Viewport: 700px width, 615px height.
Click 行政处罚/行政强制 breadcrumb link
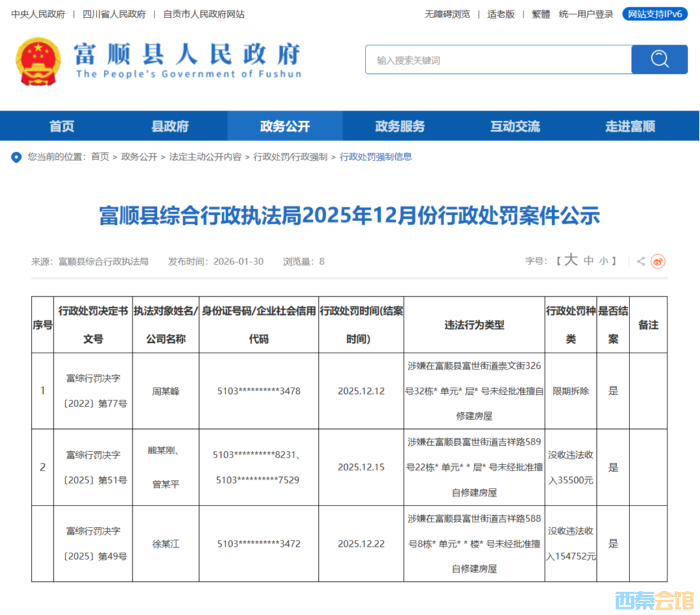tap(290, 157)
